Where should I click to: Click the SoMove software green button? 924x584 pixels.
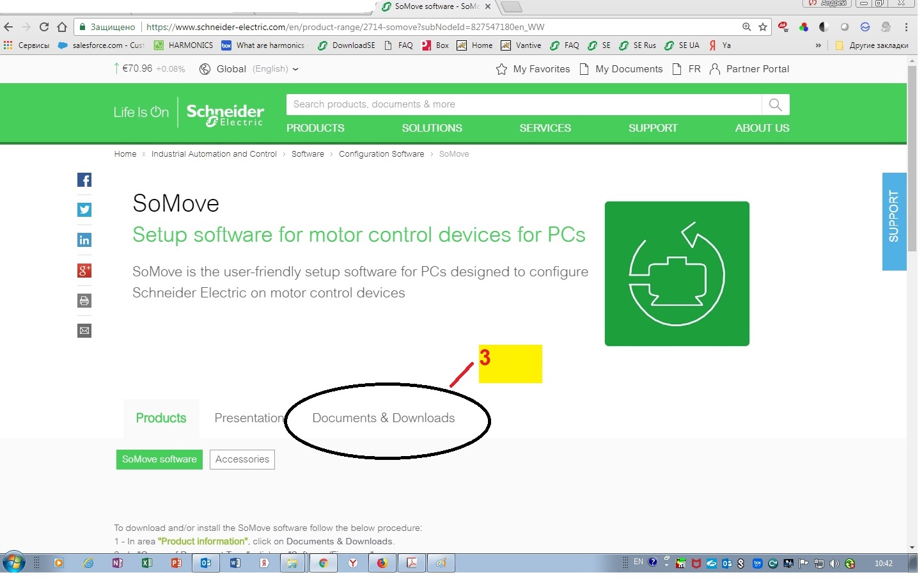click(x=159, y=459)
